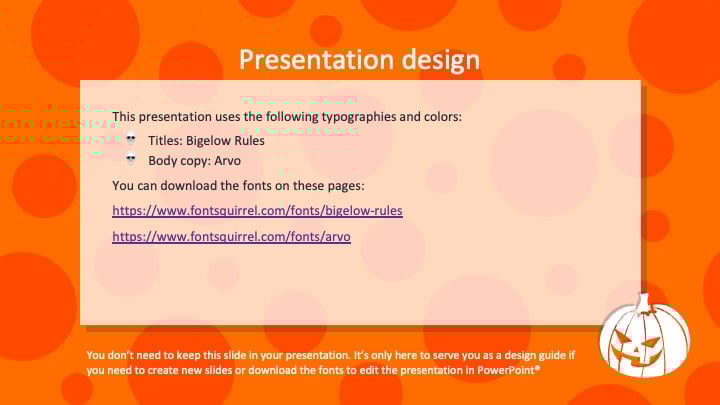
Task: Open the fontsquirrel bigelow-rules link
Action: (257, 211)
